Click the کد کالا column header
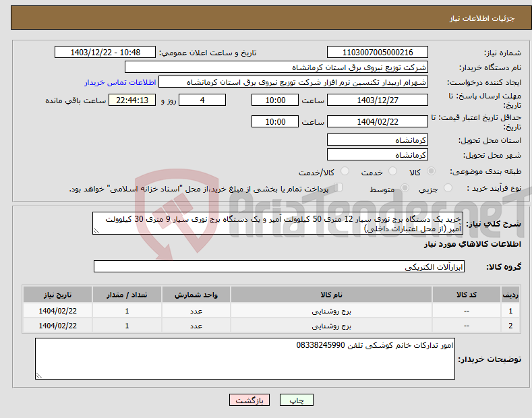Viewport: 532px width, 418px height. 467,295
